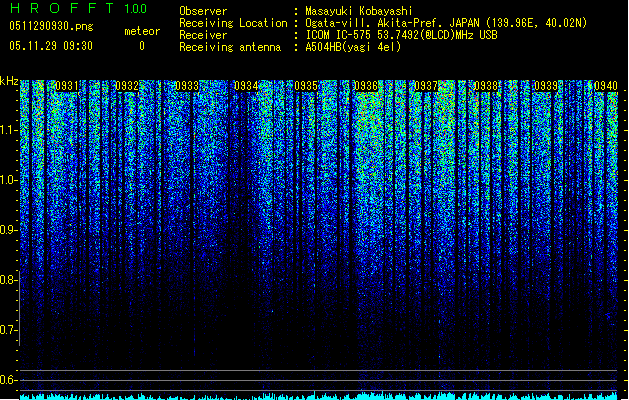Click the 0.9 kHz axis tick label
The image size is (629, 400).
[9, 230]
